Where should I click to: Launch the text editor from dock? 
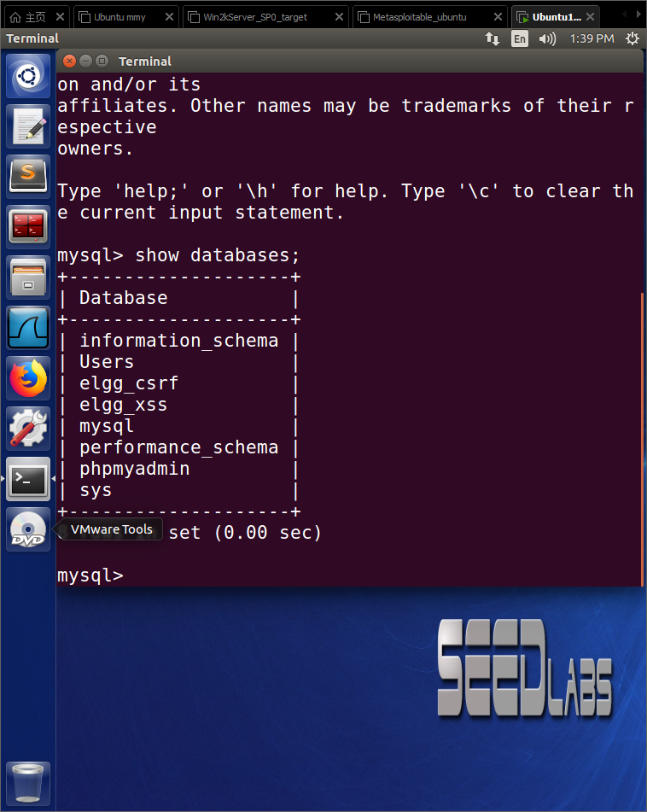point(28,127)
